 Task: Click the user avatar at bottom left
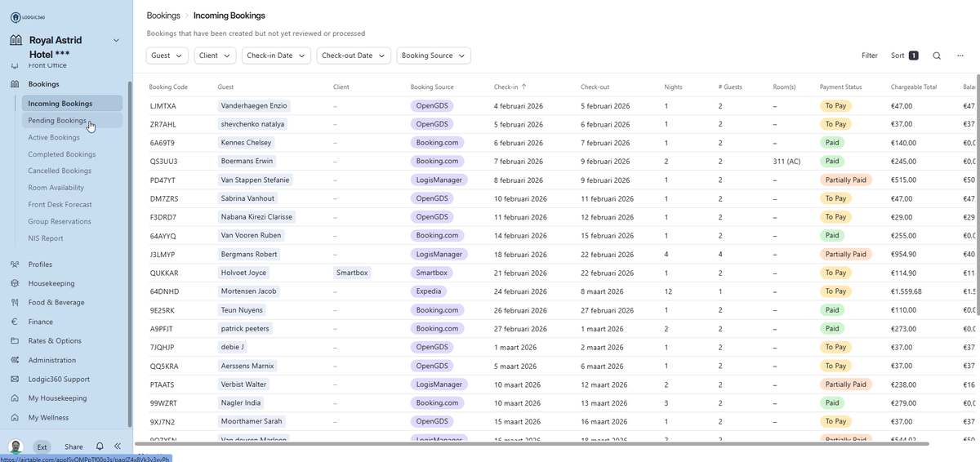[16, 446]
